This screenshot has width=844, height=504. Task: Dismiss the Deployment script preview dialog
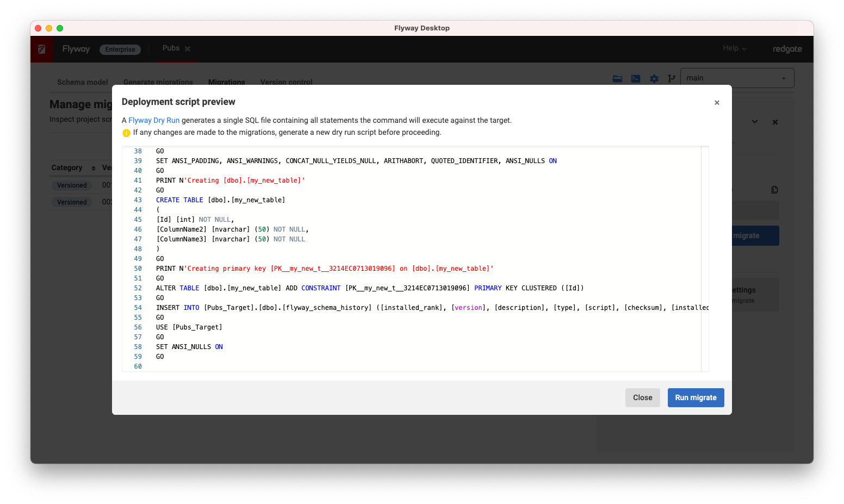click(x=717, y=103)
